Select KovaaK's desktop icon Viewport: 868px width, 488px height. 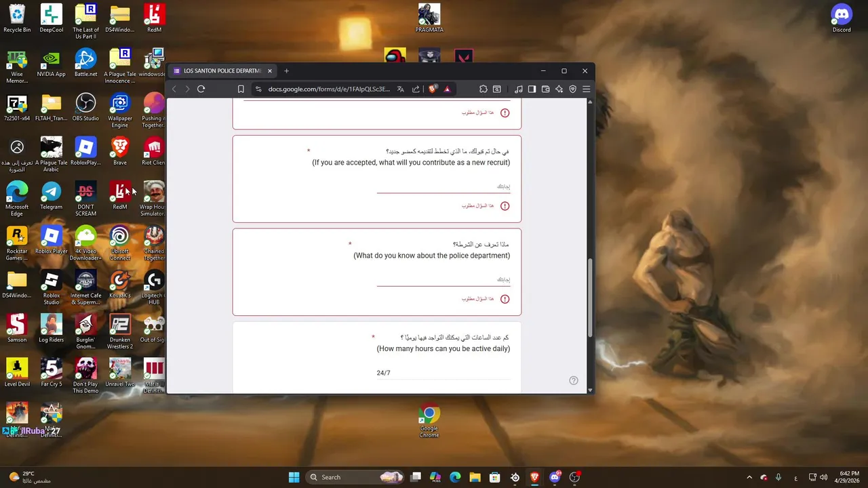point(120,285)
